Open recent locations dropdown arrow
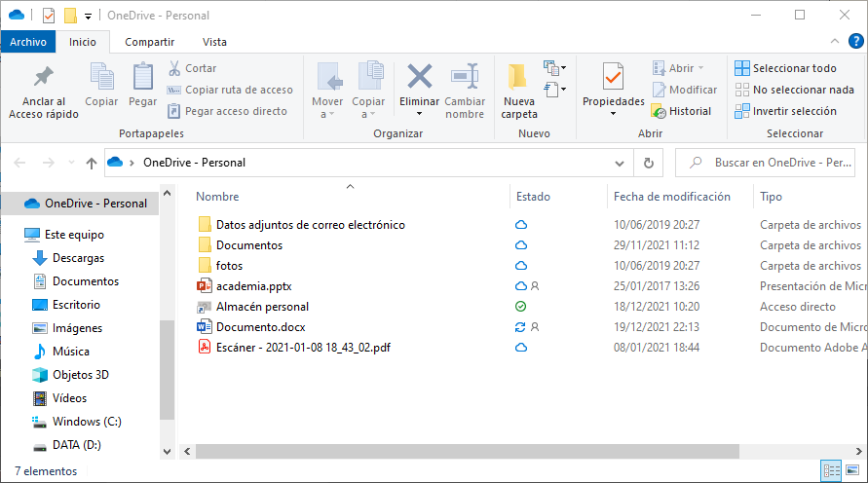This screenshot has width=868, height=483. coord(71,163)
